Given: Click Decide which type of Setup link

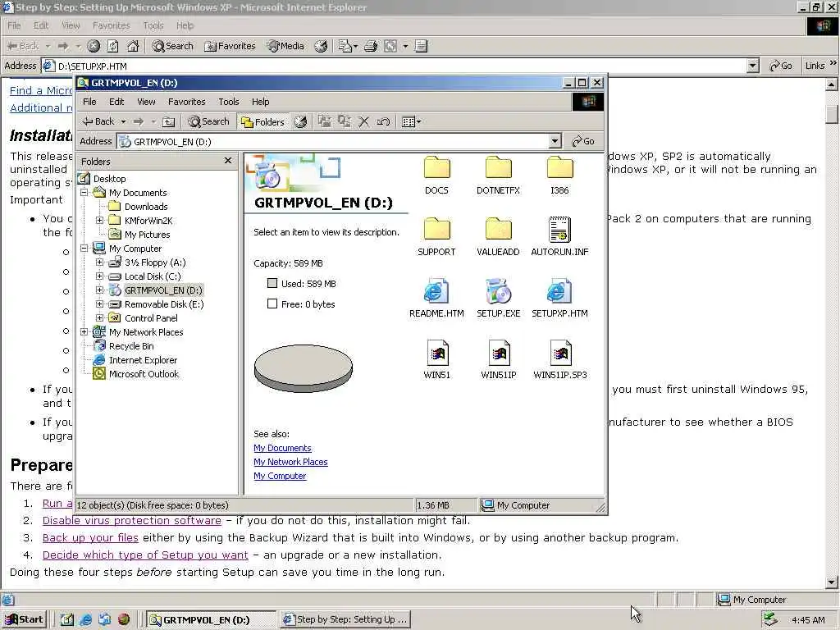Looking at the screenshot, I should (145, 555).
